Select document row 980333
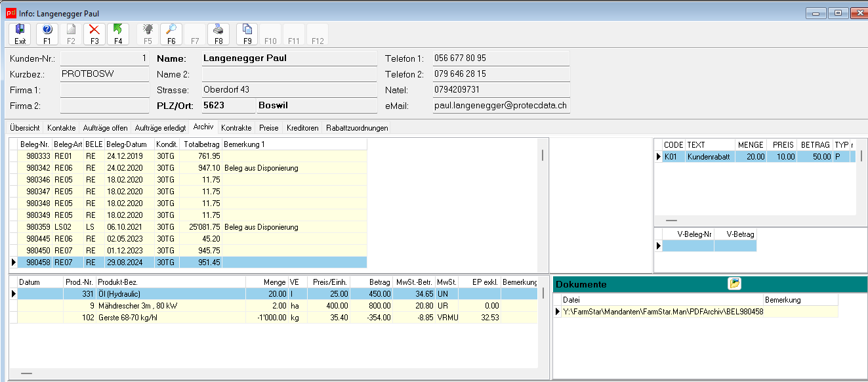868x382 pixels. click(188, 156)
